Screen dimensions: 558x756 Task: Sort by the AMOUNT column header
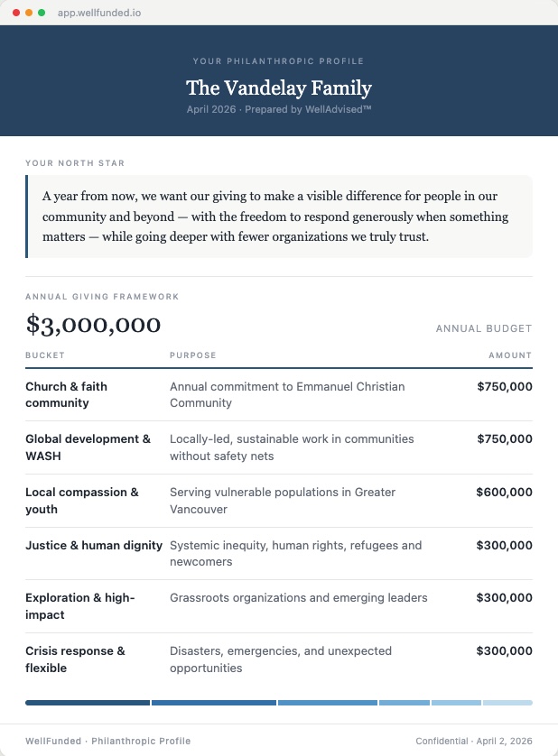[x=511, y=355]
